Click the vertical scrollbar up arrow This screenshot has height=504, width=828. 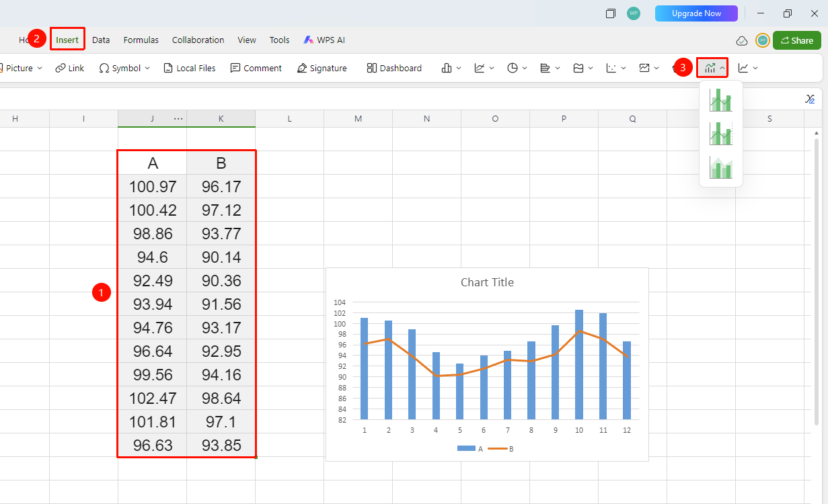pyautogui.click(x=817, y=132)
